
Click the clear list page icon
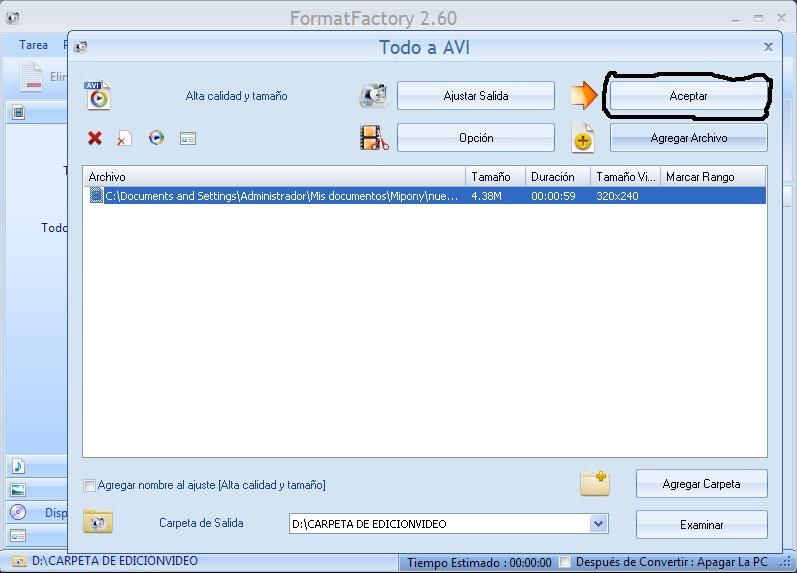click(124, 138)
